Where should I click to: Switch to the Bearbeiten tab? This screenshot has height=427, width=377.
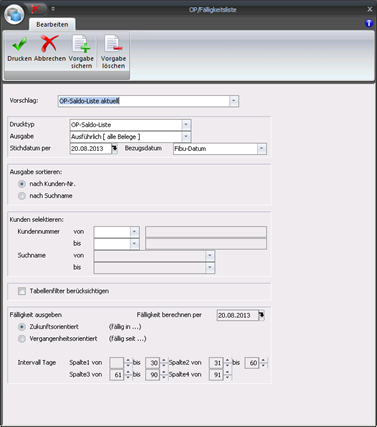click(x=52, y=25)
